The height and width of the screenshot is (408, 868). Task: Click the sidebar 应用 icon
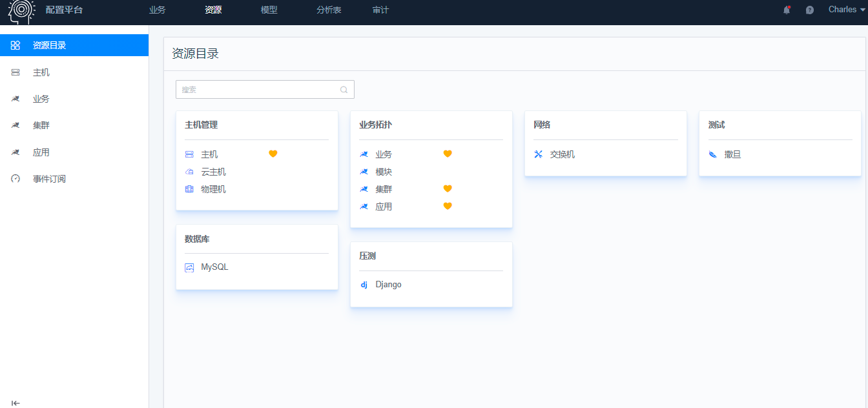pos(15,152)
